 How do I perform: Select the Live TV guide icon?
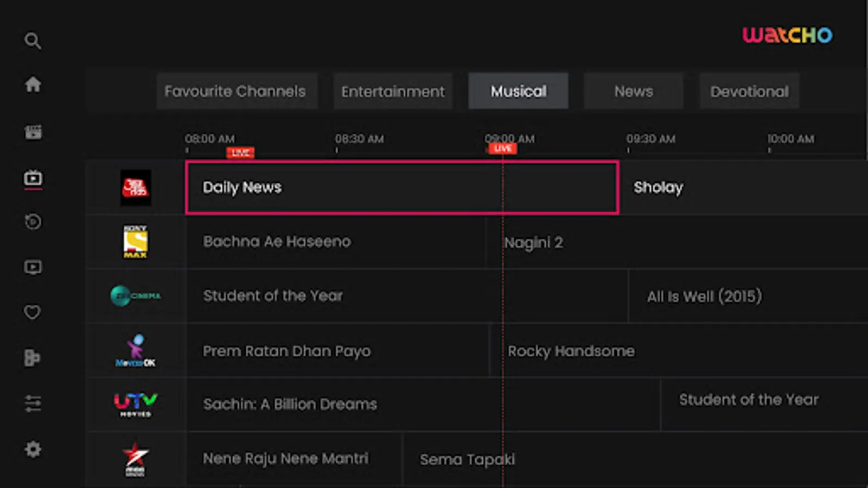click(33, 178)
